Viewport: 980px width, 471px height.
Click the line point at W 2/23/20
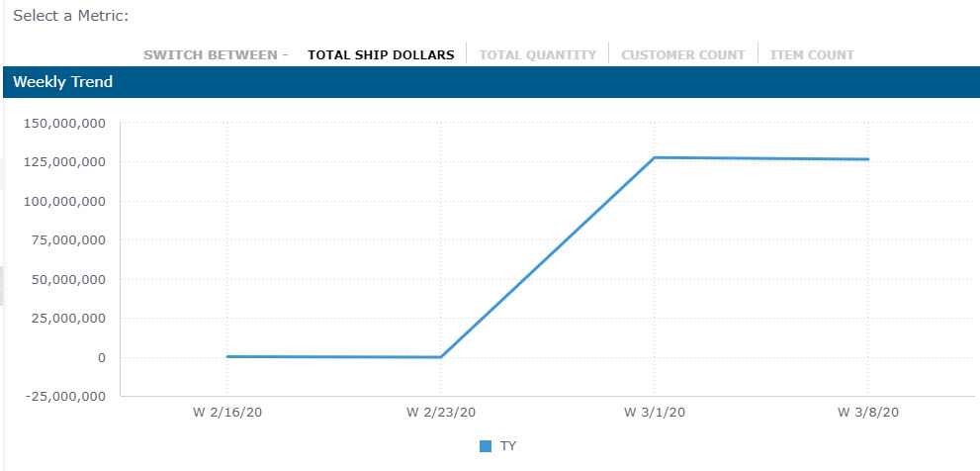(x=441, y=357)
